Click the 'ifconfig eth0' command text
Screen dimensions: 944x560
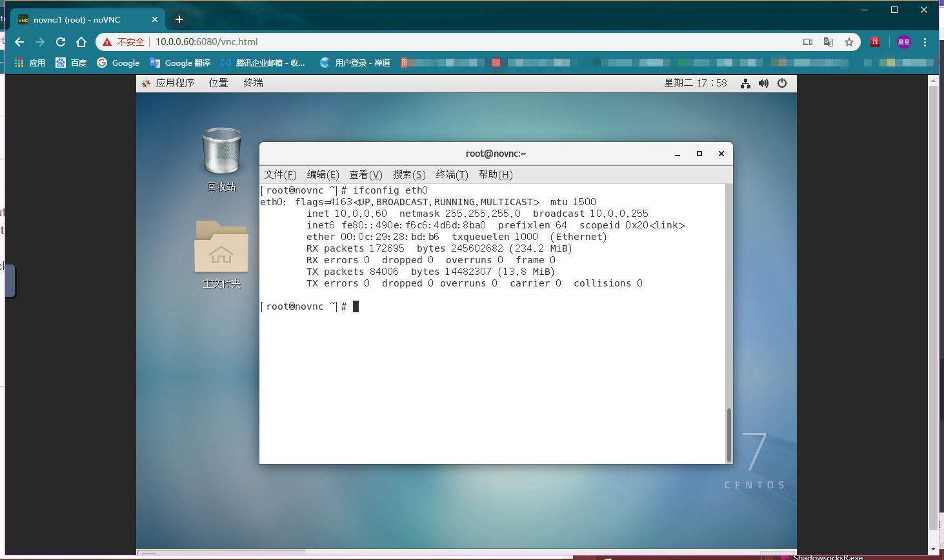coord(390,190)
